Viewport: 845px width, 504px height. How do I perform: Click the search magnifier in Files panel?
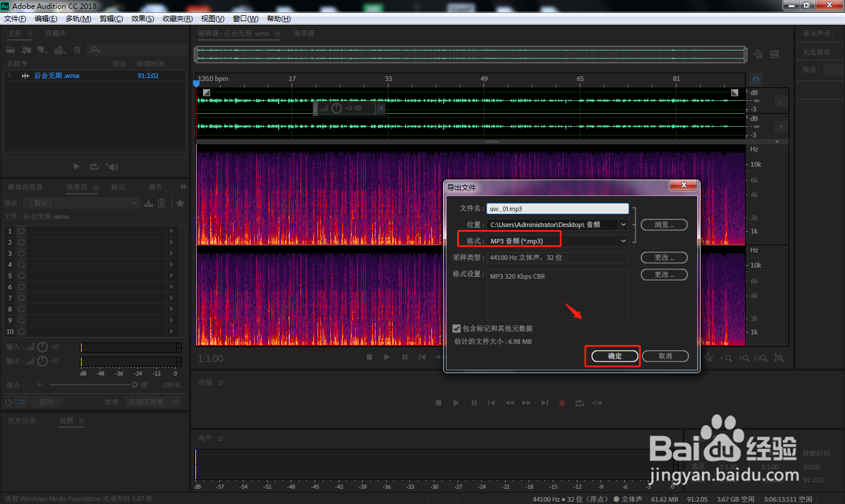(95, 50)
